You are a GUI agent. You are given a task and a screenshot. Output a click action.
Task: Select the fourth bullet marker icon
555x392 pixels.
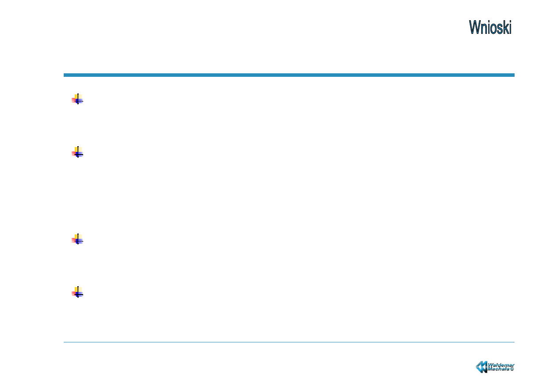coord(77,292)
